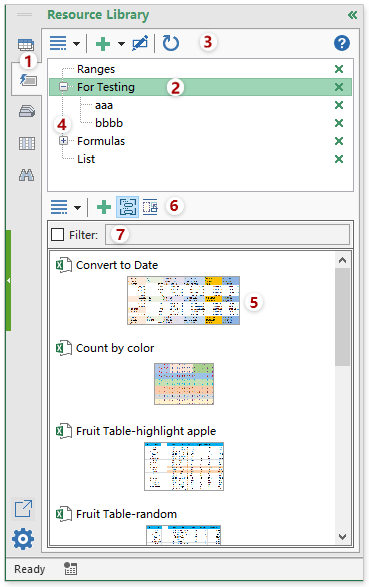Open the binoculars find and replace pane
The width and height of the screenshot is (369, 587).
pos(27,174)
